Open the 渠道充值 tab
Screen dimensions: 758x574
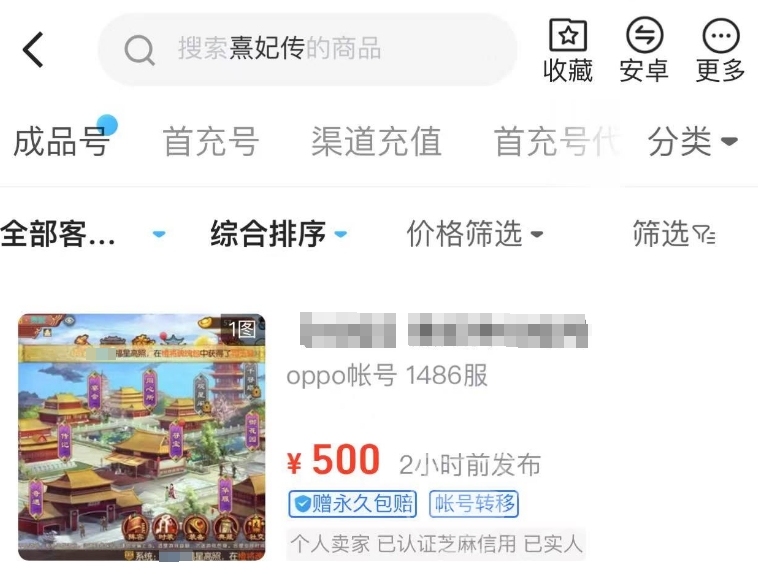click(x=376, y=142)
